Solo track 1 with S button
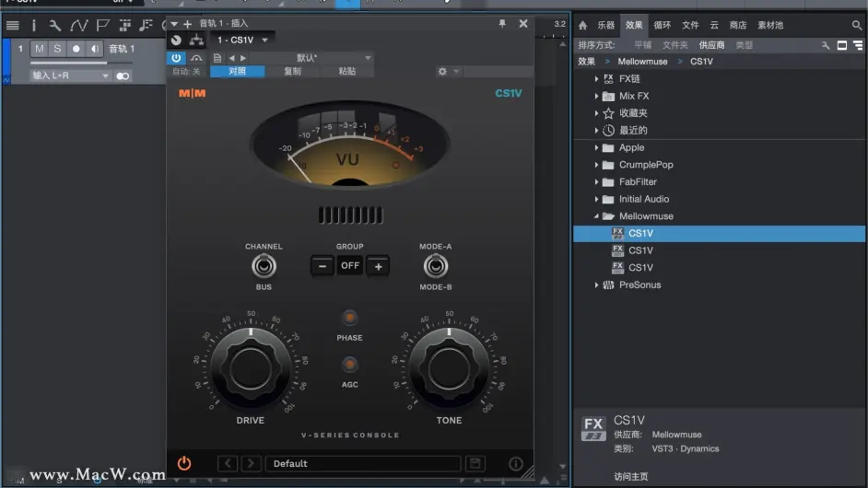The width and height of the screenshot is (868, 488). 57,49
